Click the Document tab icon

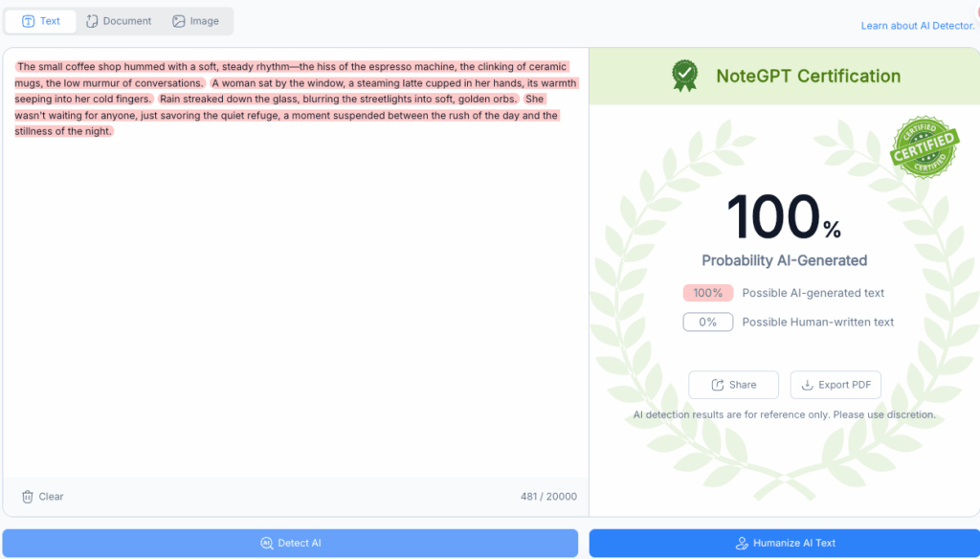point(92,21)
